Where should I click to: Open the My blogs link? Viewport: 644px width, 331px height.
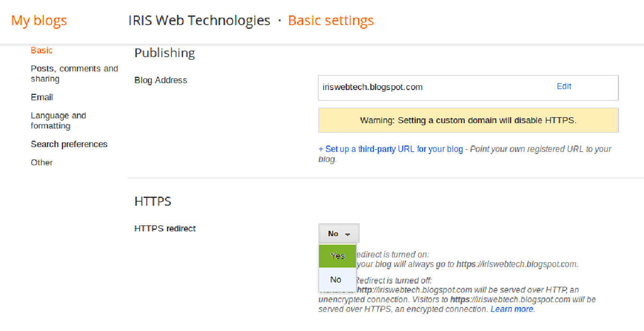point(39,21)
